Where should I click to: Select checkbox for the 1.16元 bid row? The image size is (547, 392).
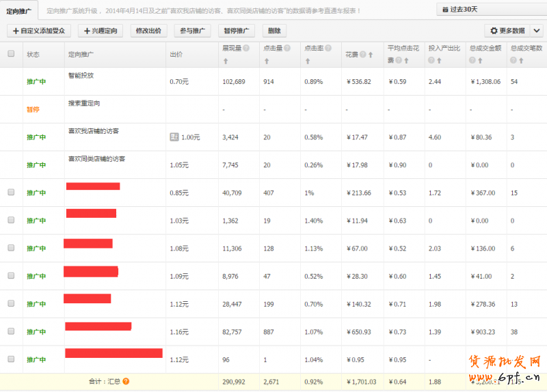tap(11, 331)
